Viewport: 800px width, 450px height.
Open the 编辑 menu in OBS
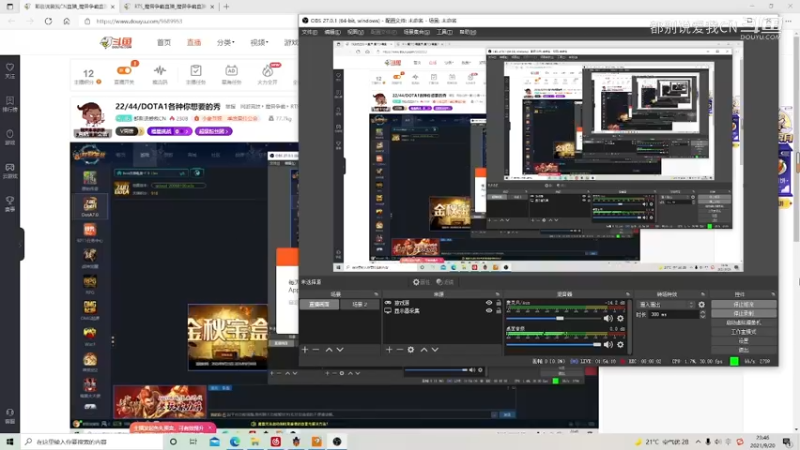[332, 32]
